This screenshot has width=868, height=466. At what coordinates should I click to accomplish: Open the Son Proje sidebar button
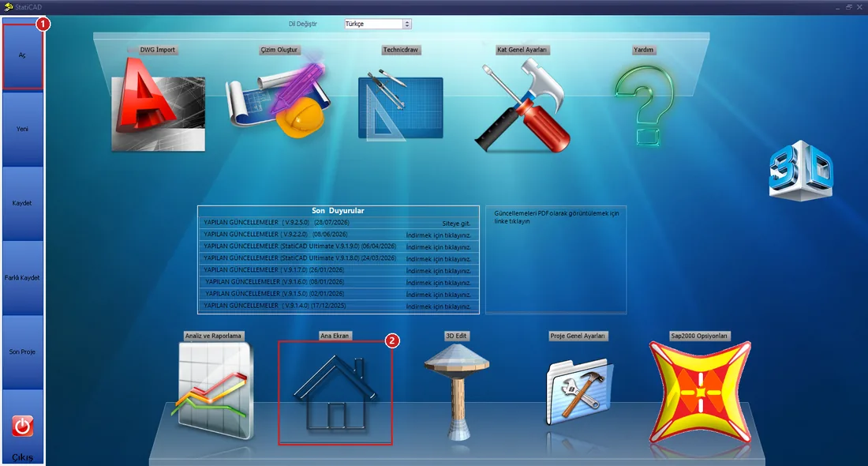22,351
